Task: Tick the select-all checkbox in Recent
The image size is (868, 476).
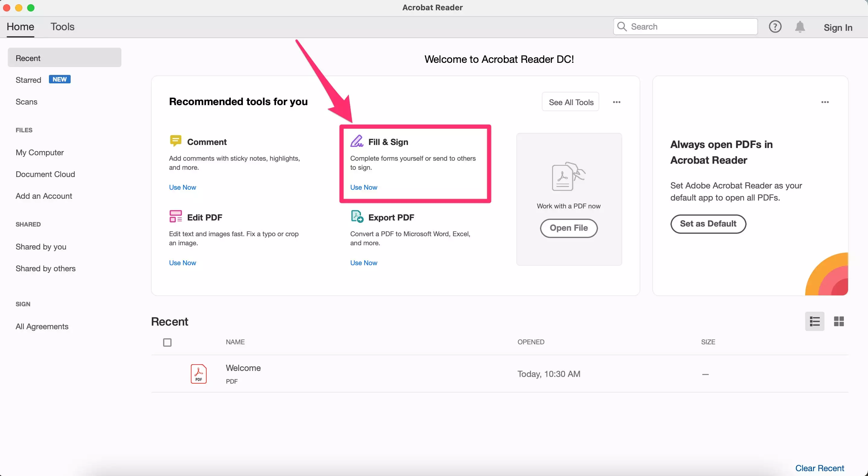Action: [x=167, y=342]
